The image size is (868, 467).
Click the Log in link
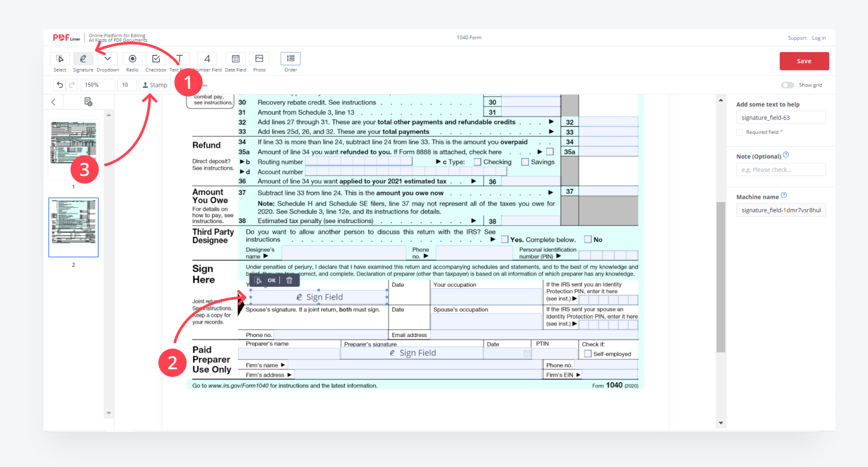(819, 38)
